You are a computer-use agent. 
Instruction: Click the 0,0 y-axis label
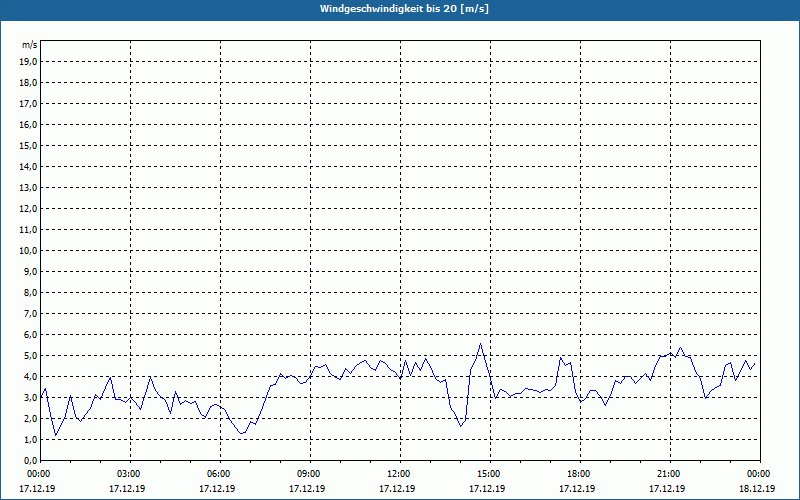[31, 461]
